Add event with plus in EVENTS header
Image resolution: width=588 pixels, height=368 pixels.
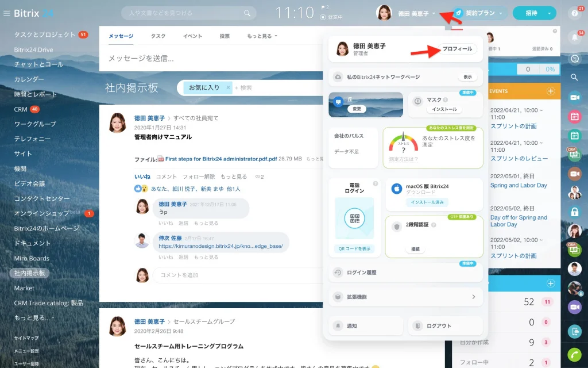pyautogui.click(x=551, y=91)
